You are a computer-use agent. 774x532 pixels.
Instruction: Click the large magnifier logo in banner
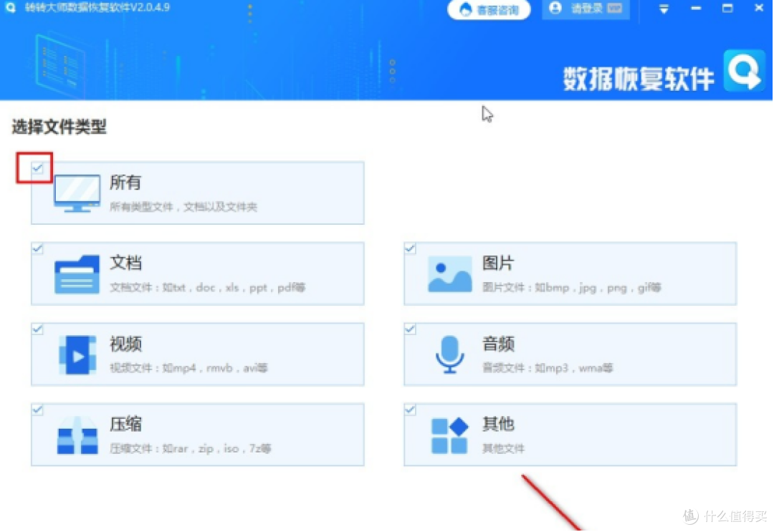point(745,70)
